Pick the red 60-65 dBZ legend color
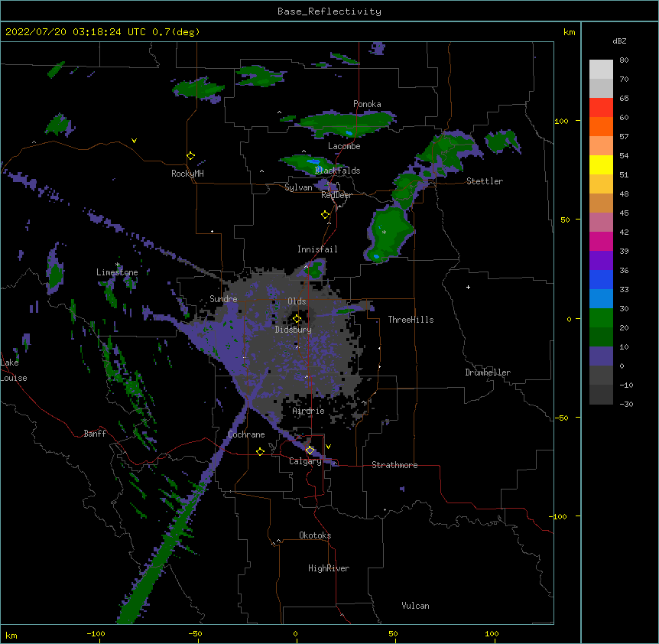This screenshot has width=659, height=644. 601,108
